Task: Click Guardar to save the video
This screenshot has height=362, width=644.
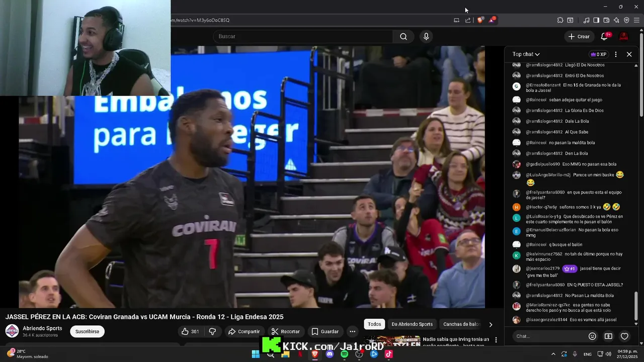Action: point(325,331)
